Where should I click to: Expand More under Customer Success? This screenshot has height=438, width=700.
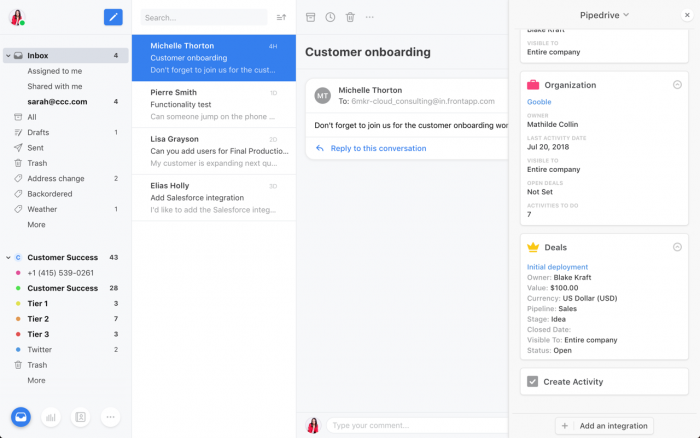pyautogui.click(x=36, y=380)
